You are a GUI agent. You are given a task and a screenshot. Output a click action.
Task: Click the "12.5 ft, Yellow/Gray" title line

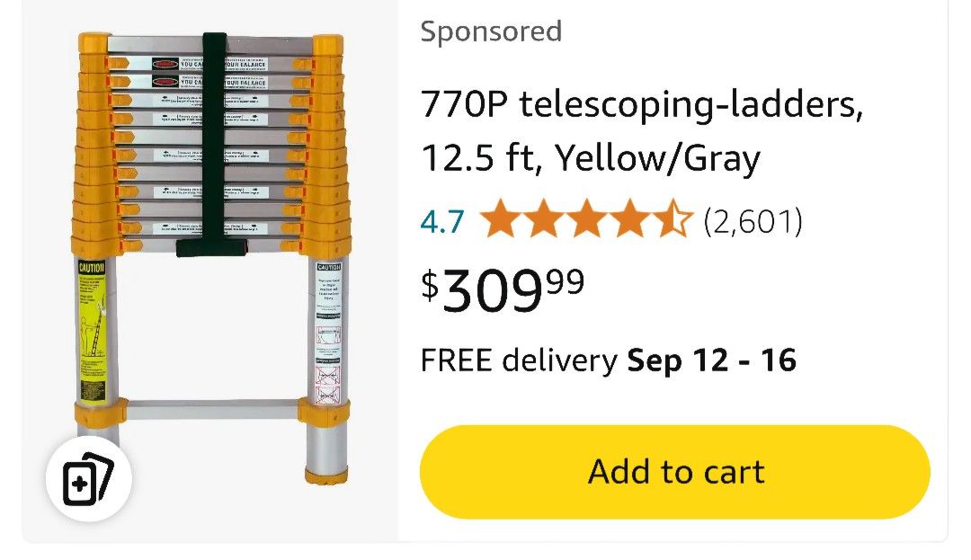tap(591, 159)
